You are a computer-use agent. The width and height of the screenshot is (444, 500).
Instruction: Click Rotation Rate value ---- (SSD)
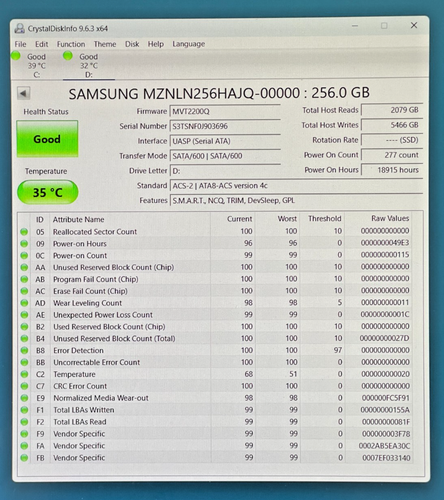392,140
